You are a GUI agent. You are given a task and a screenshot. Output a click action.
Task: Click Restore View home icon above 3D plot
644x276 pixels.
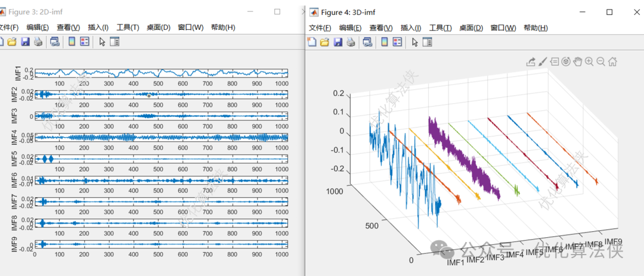click(612, 61)
